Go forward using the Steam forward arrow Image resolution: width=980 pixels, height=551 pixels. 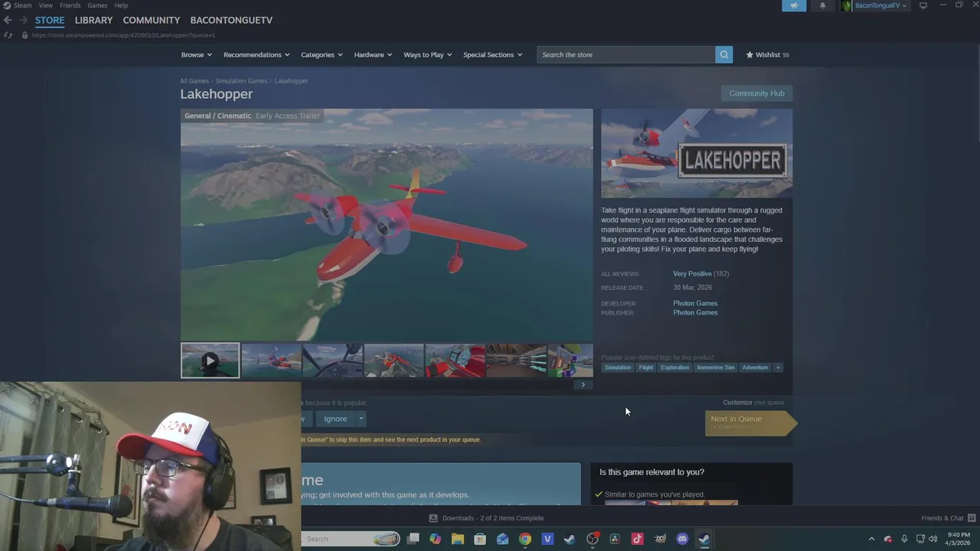click(x=23, y=20)
